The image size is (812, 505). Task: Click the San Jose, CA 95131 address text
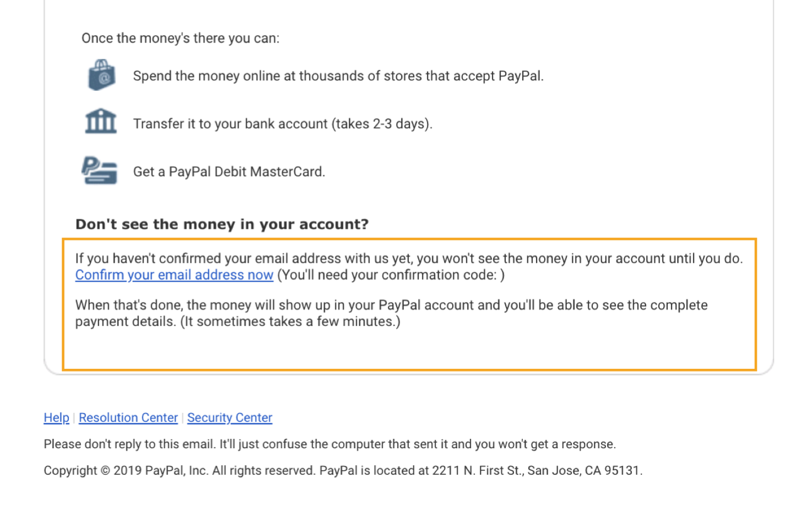pos(584,471)
